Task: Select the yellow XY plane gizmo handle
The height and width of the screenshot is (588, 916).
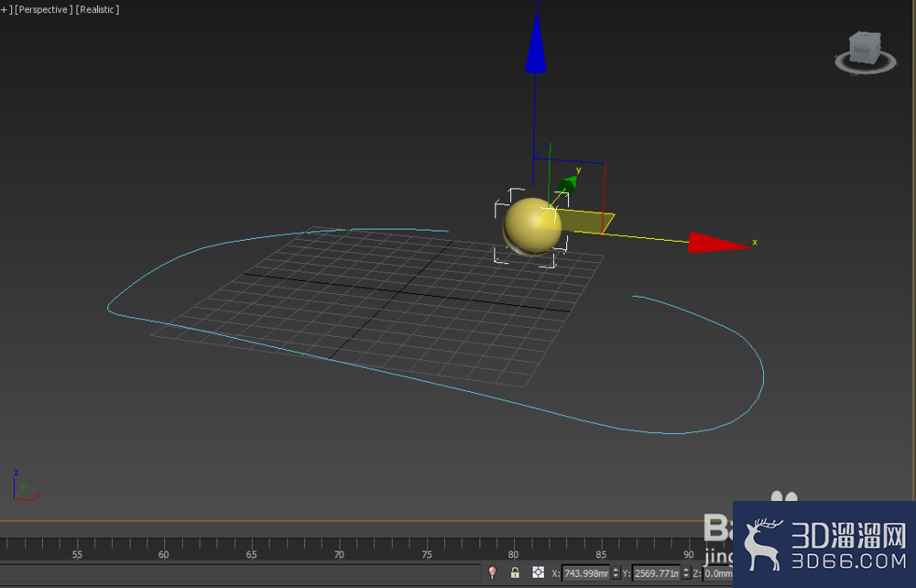Action: [x=584, y=222]
